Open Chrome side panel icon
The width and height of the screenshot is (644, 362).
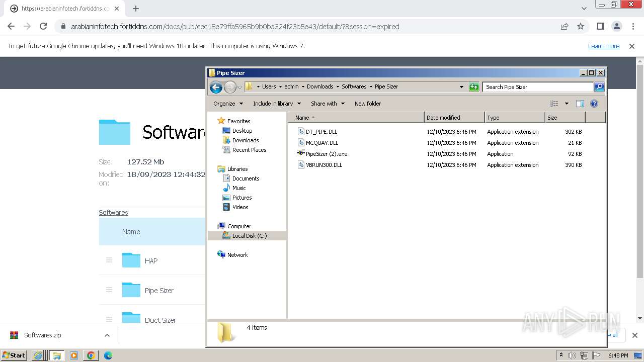[600, 27]
